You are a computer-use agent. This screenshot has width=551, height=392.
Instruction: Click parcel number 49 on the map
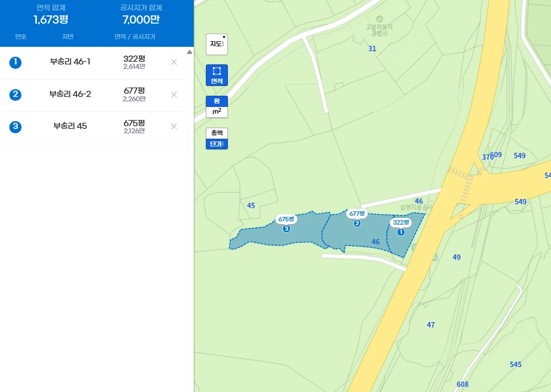[x=456, y=257]
